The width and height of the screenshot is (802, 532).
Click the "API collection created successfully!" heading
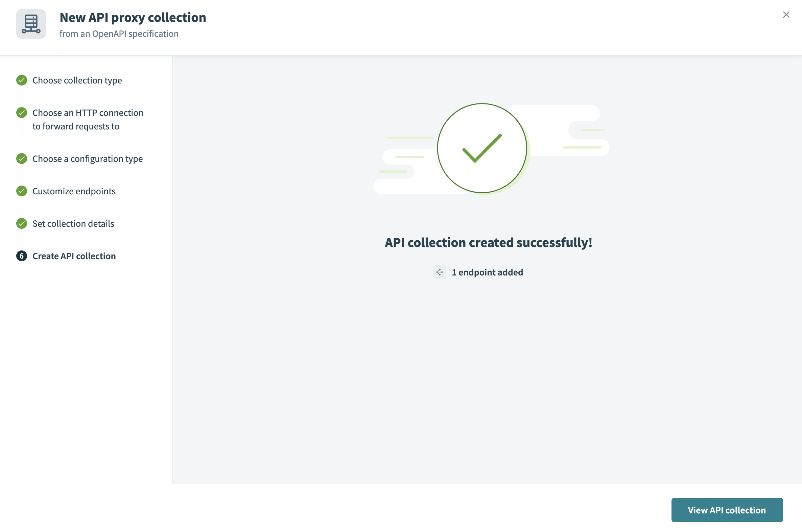(488, 242)
